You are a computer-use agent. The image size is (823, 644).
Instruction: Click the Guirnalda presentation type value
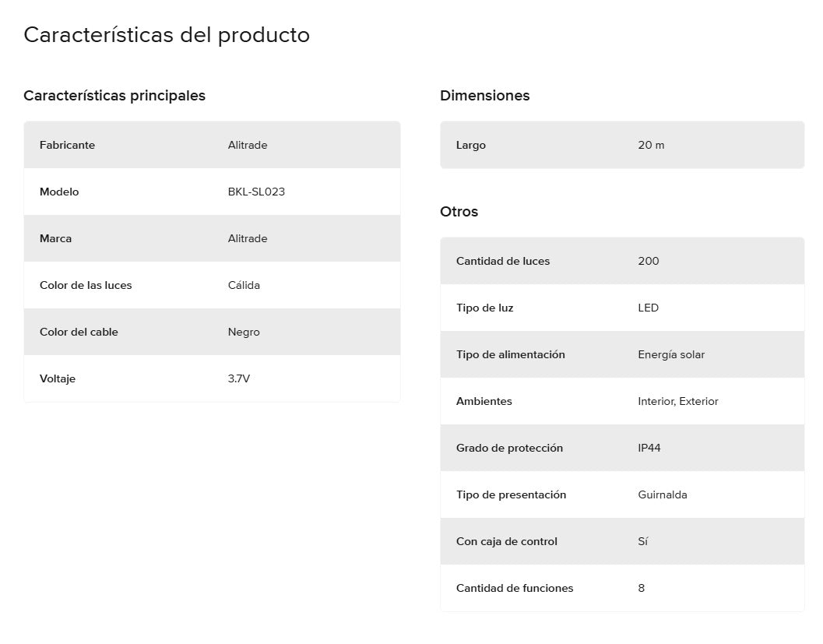[x=662, y=495]
